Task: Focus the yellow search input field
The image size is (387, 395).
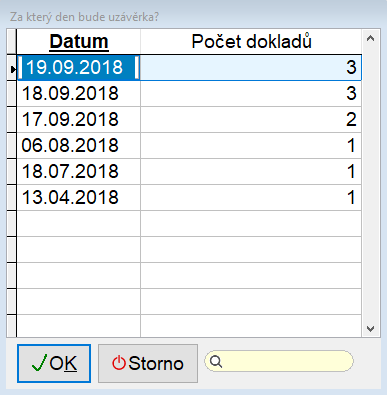Action: tap(279, 361)
